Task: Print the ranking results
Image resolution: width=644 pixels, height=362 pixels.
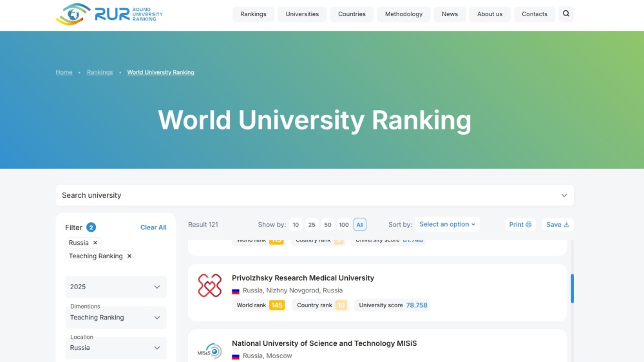Action: coord(520,225)
